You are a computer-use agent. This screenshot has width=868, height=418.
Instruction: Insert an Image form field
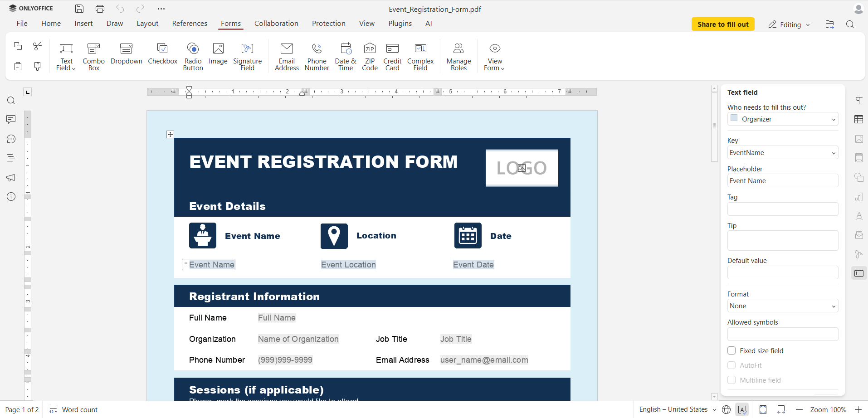(x=218, y=53)
